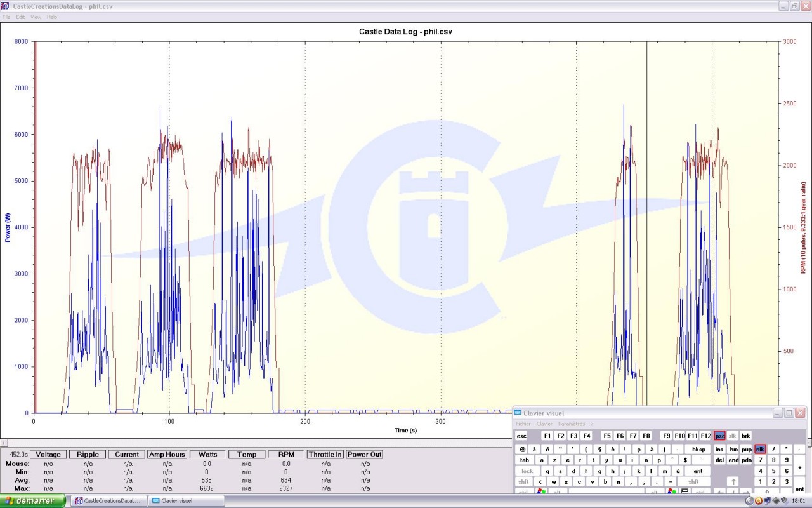Click the Avg Watts value 535
812x508 pixels.
point(207,480)
